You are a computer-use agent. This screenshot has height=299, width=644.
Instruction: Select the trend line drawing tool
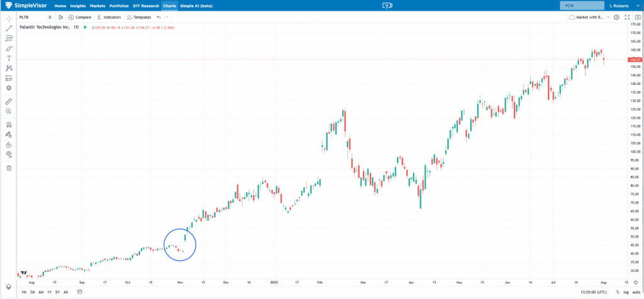click(9, 28)
